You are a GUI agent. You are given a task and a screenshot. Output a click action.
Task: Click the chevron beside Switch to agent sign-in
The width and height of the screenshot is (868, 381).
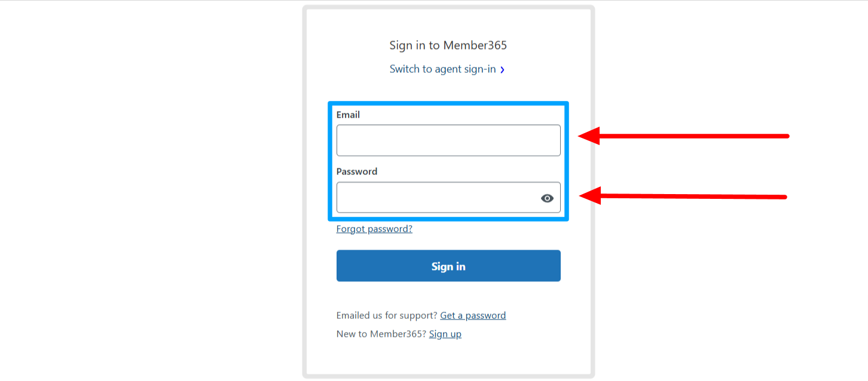pyautogui.click(x=502, y=70)
